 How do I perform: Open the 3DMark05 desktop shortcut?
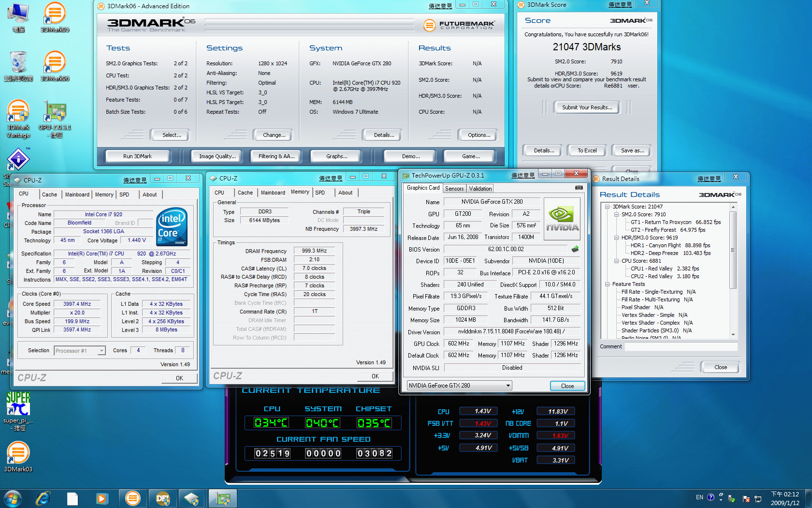tap(55, 17)
